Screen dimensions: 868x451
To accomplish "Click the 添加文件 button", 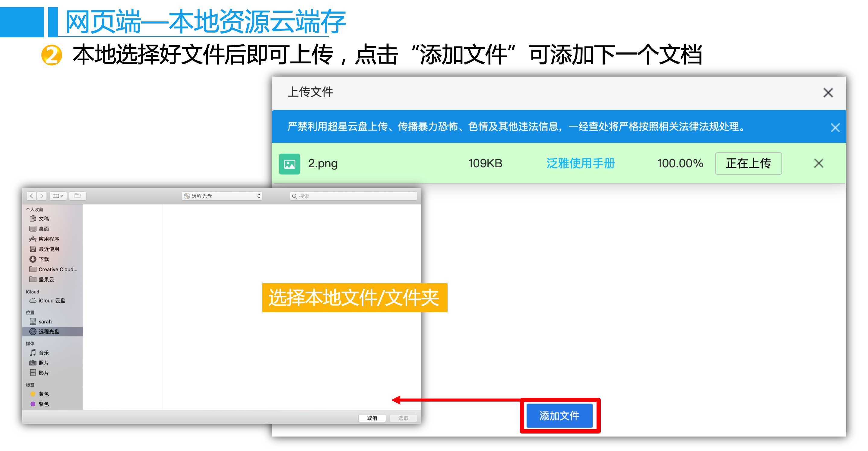I will (559, 416).
